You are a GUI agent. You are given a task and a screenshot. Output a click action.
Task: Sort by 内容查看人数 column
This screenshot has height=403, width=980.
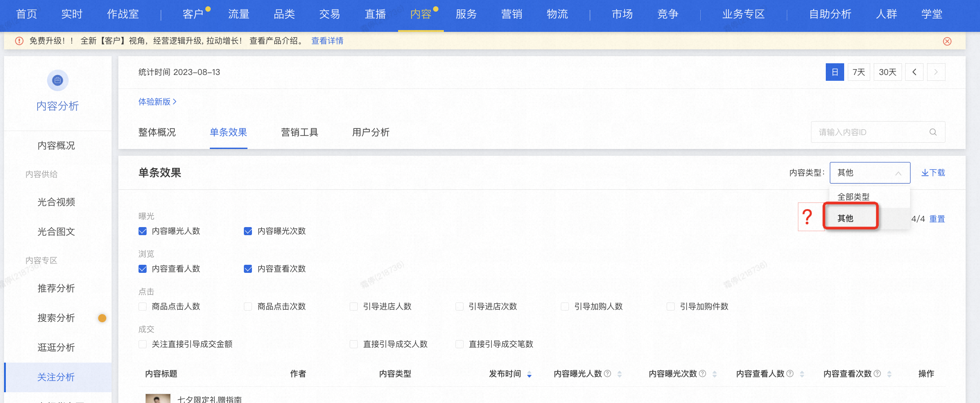pos(802,374)
